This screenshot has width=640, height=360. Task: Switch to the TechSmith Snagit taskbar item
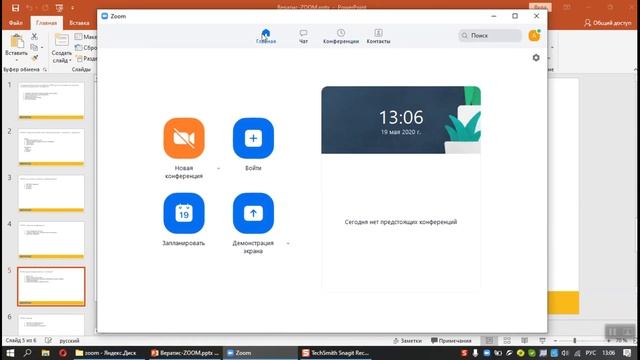click(x=336, y=353)
